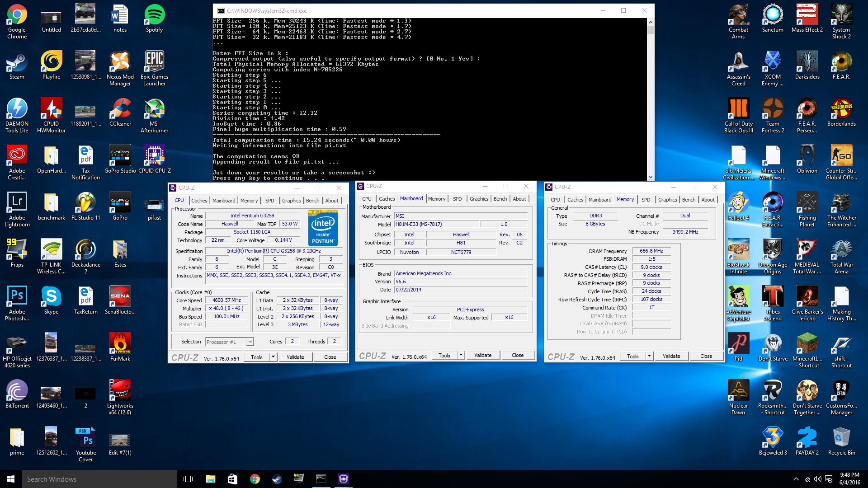Open Epic Games Launcher icon
The width and height of the screenshot is (868, 488).
(x=154, y=69)
